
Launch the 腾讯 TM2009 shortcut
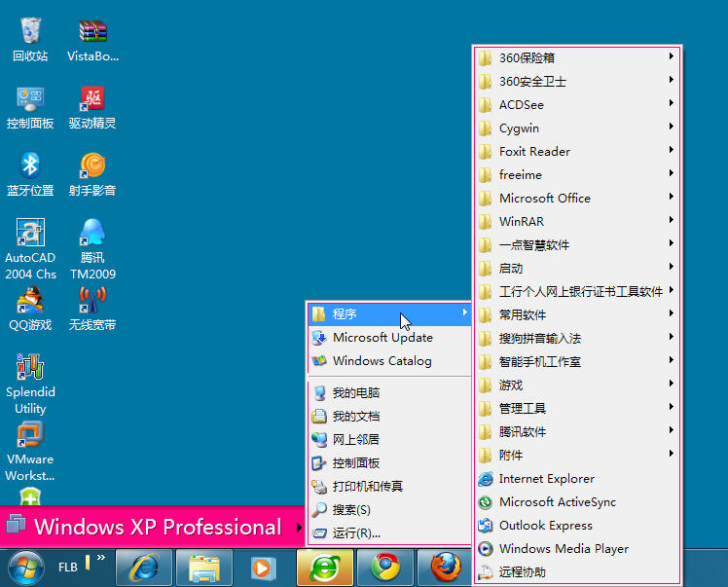pos(92,249)
